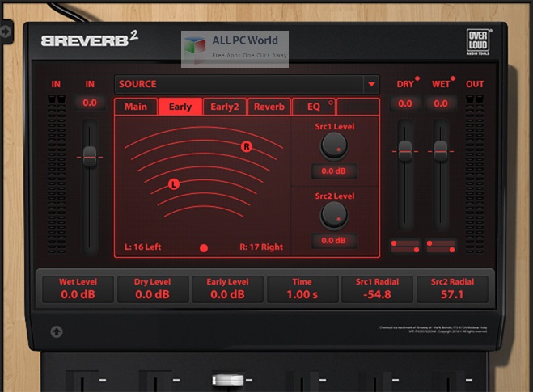Screen dimensions: 533x392
Task: Open the Early2 tab
Action: [x=224, y=107]
